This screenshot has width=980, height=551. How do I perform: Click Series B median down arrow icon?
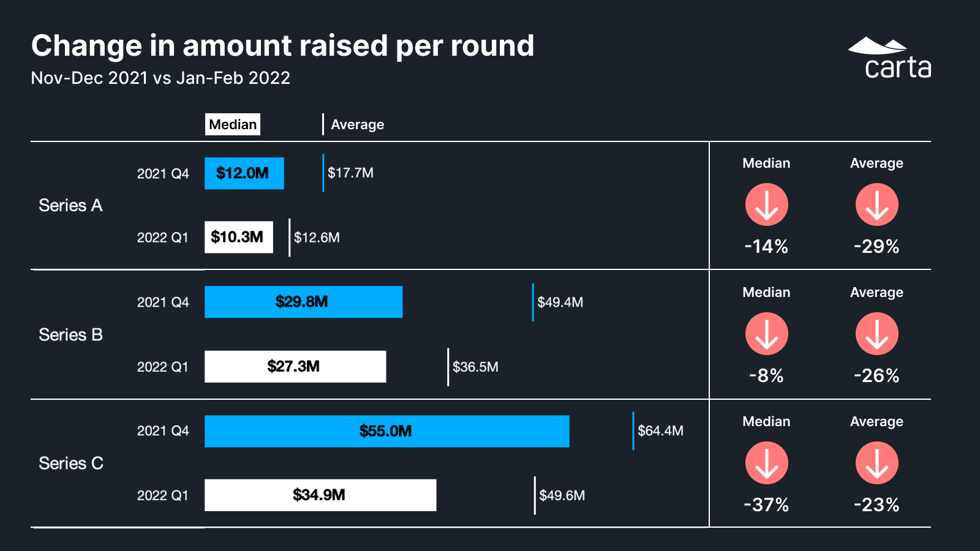pyautogui.click(x=766, y=334)
